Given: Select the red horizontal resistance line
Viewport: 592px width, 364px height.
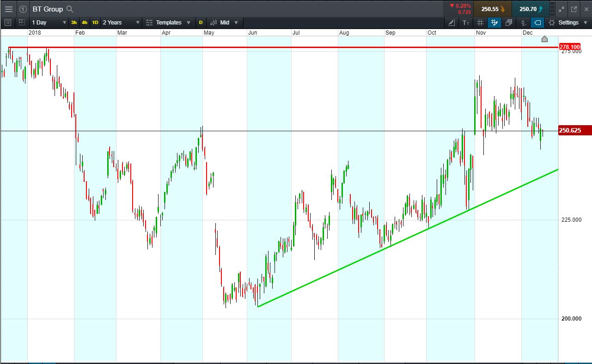Looking at the screenshot, I should coord(283,47).
